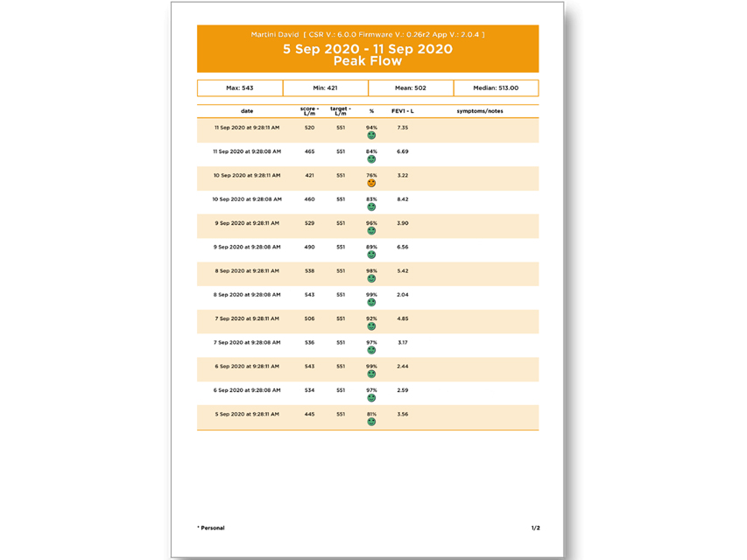The height and width of the screenshot is (560, 747).
Task: Click the date column header
Action: point(247,111)
